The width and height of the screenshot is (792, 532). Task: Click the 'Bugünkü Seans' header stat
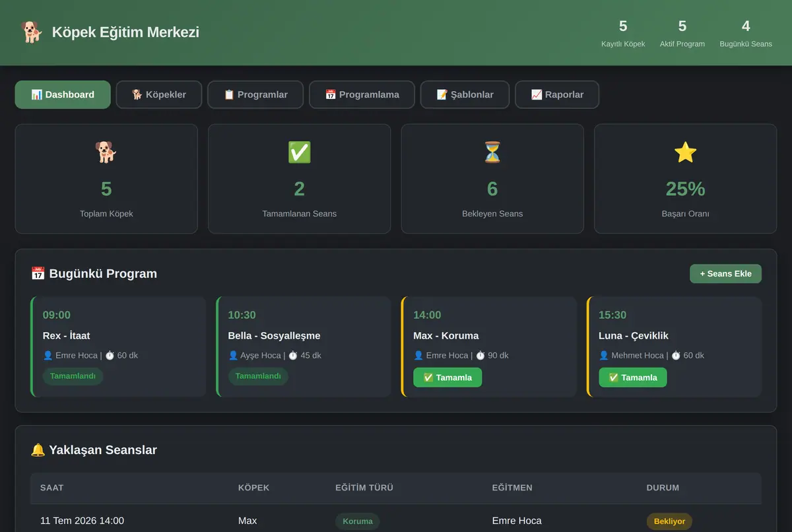(746, 33)
